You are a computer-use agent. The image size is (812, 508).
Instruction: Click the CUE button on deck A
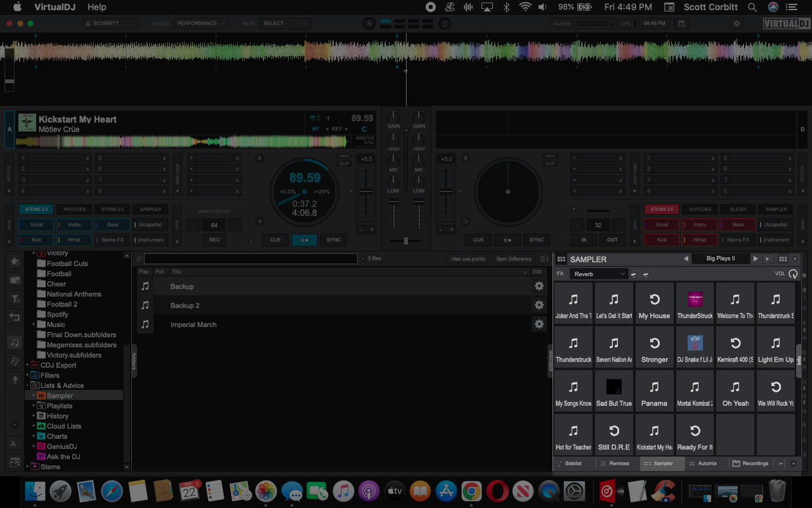(275, 240)
